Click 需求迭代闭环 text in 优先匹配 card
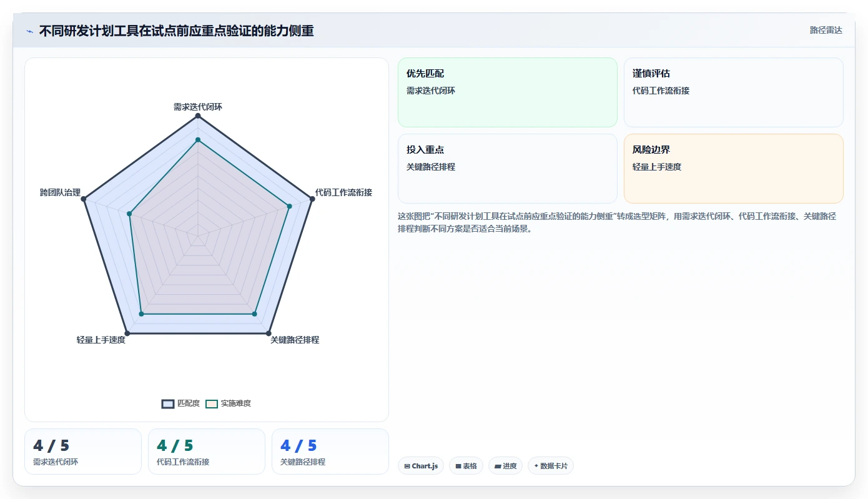The width and height of the screenshot is (868, 499). click(x=431, y=91)
